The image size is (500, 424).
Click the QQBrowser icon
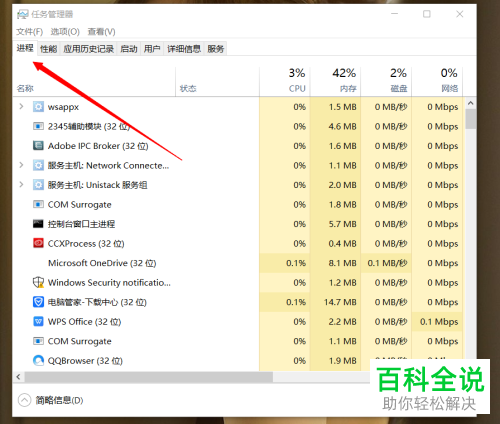tap(38, 360)
